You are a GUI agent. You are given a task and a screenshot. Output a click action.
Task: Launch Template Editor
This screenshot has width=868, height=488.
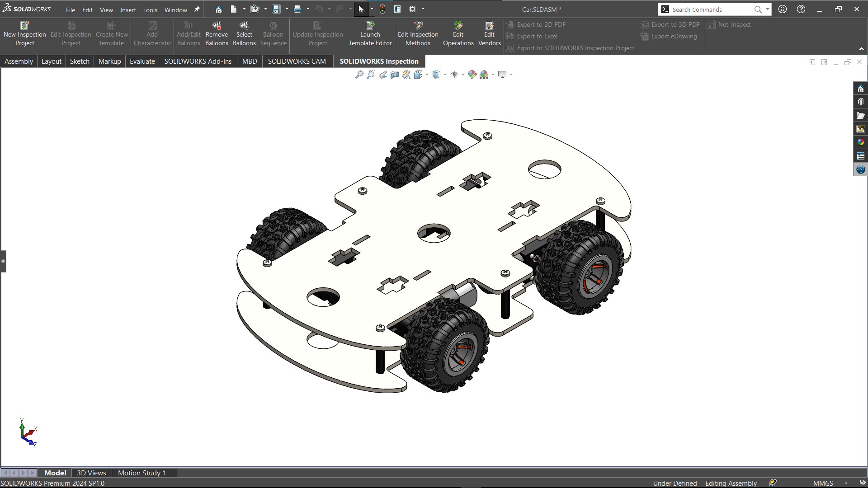[x=370, y=34]
